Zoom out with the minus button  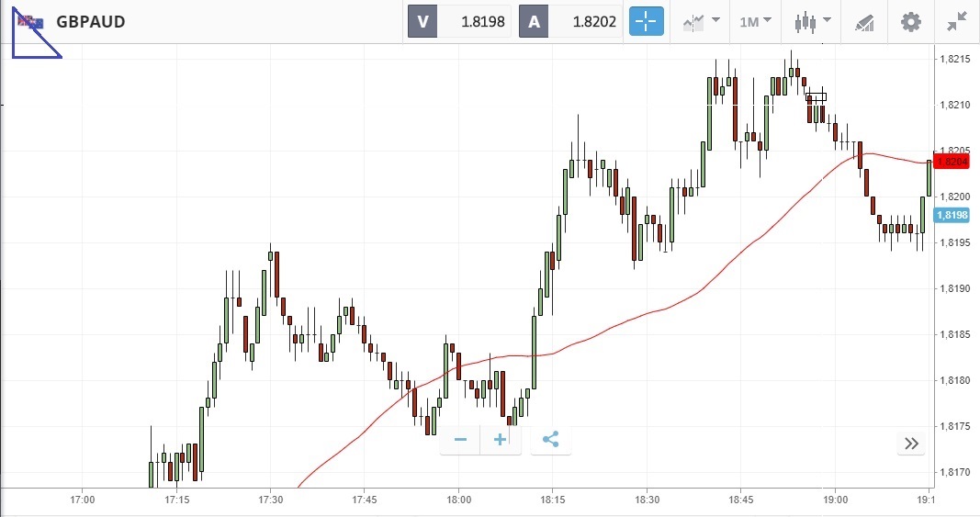click(460, 440)
